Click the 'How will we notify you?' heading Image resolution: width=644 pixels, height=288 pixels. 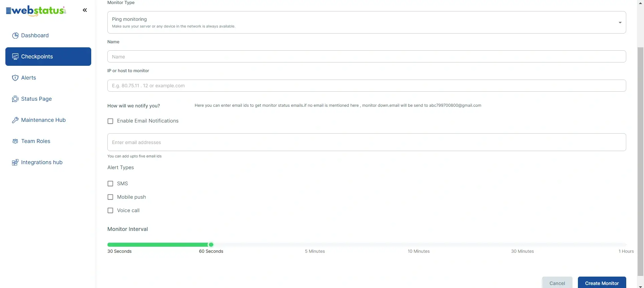pos(133,106)
